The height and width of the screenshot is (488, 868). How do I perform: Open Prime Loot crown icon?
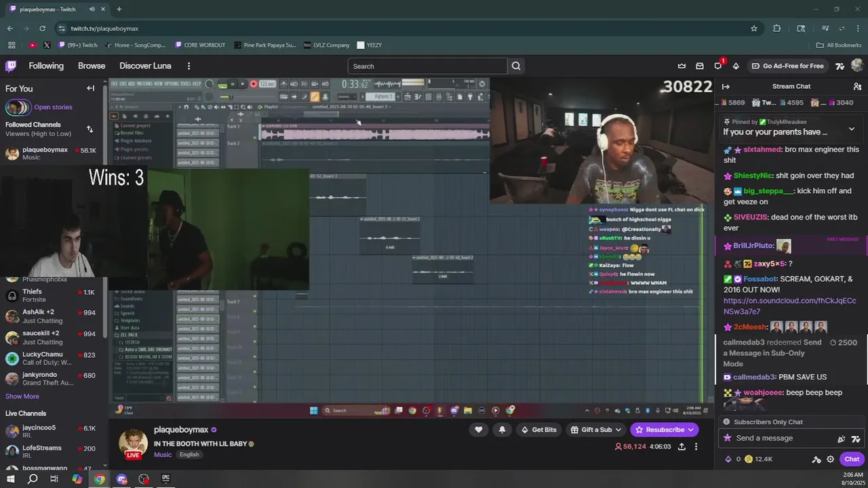(x=682, y=66)
